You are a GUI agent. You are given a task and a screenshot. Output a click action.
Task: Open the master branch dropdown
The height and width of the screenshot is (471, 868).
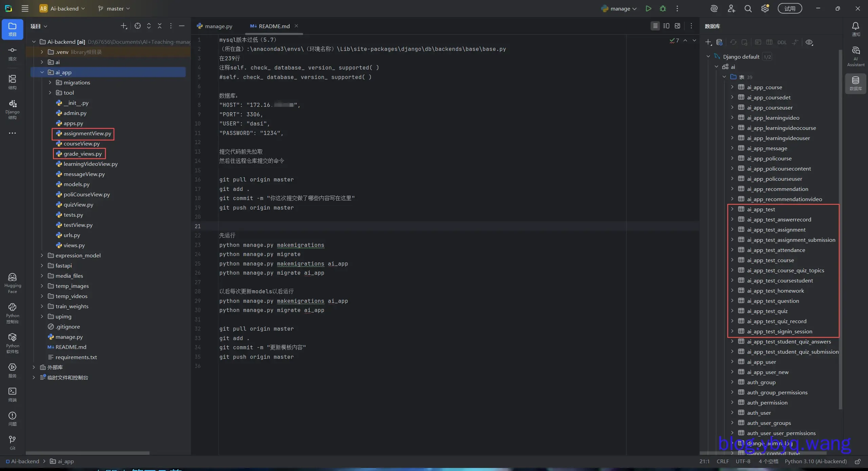pyautogui.click(x=114, y=8)
